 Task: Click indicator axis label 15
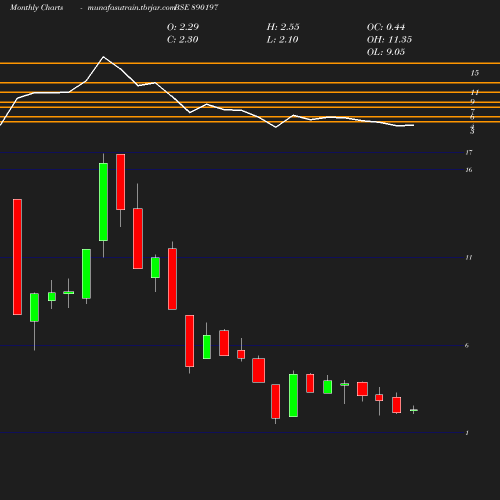point(475,73)
